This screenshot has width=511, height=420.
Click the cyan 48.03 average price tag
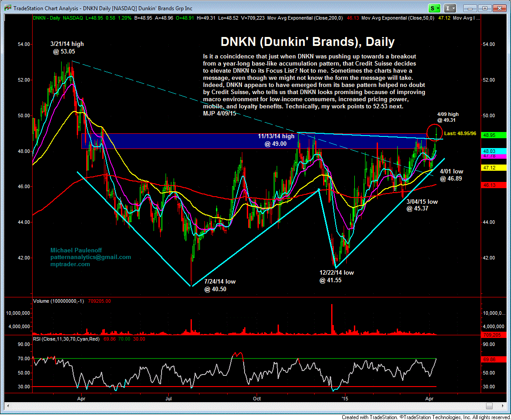point(494,151)
